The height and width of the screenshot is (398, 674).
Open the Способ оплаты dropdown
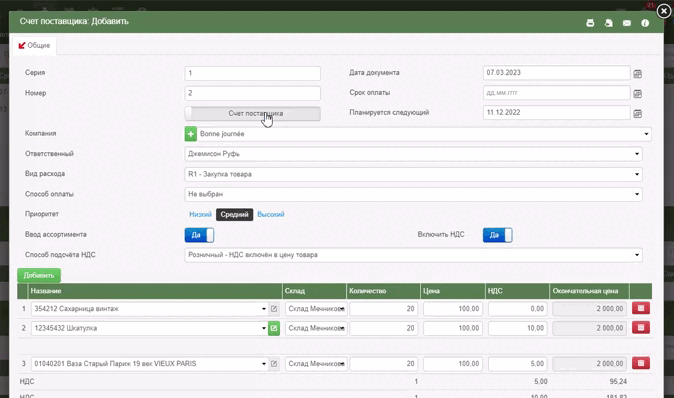point(414,194)
